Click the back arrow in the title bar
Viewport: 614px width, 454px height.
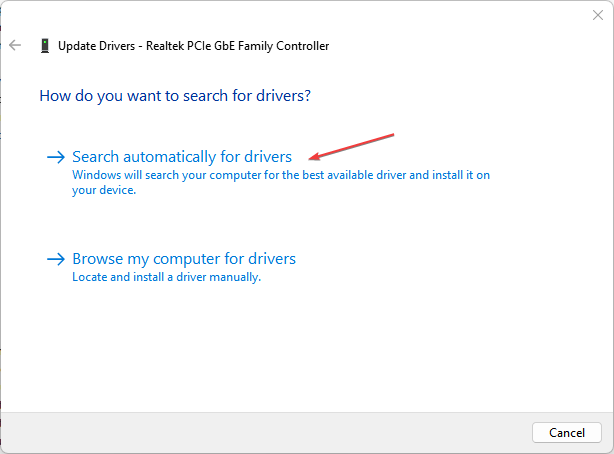15,46
